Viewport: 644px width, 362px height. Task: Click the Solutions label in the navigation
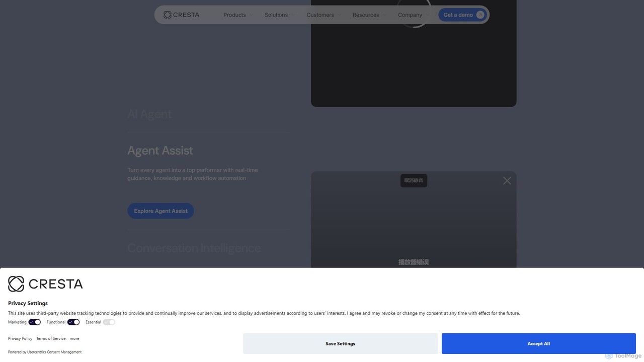(276, 15)
